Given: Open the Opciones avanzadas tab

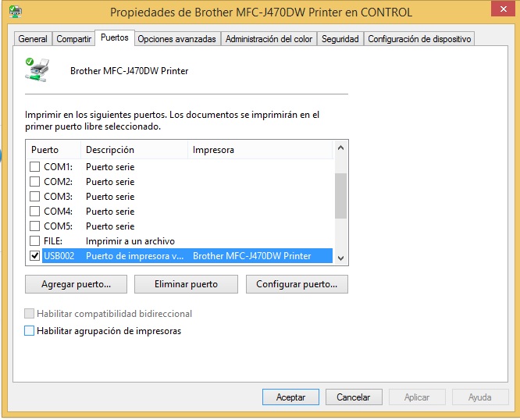Looking at the screenshot, I should (x=176, y=39).
